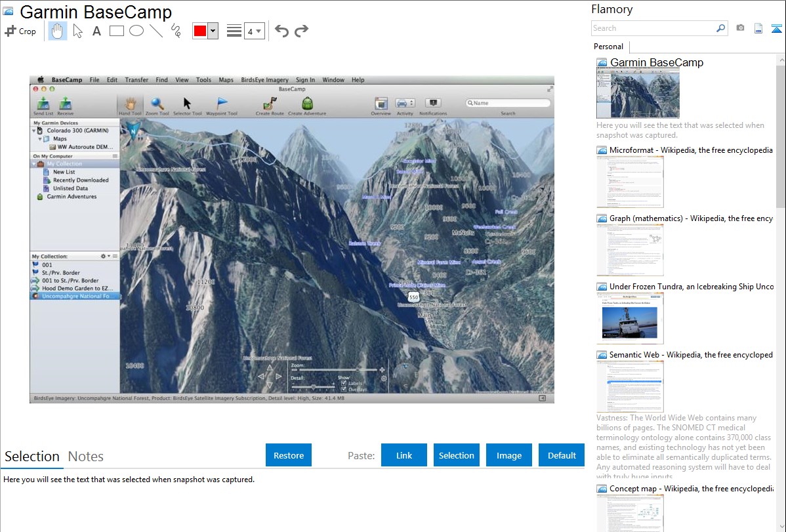786x532 pixels.
Task: Click the Create Adventure backpack icon
Action: (307, 104)
